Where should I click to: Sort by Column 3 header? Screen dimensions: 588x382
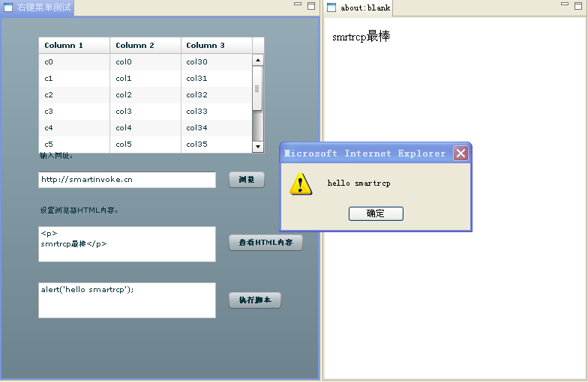(x=216, y=45)
